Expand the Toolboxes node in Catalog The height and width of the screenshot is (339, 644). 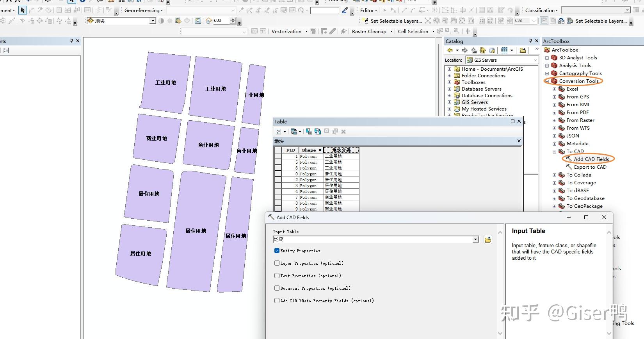(x=449, y=82)
